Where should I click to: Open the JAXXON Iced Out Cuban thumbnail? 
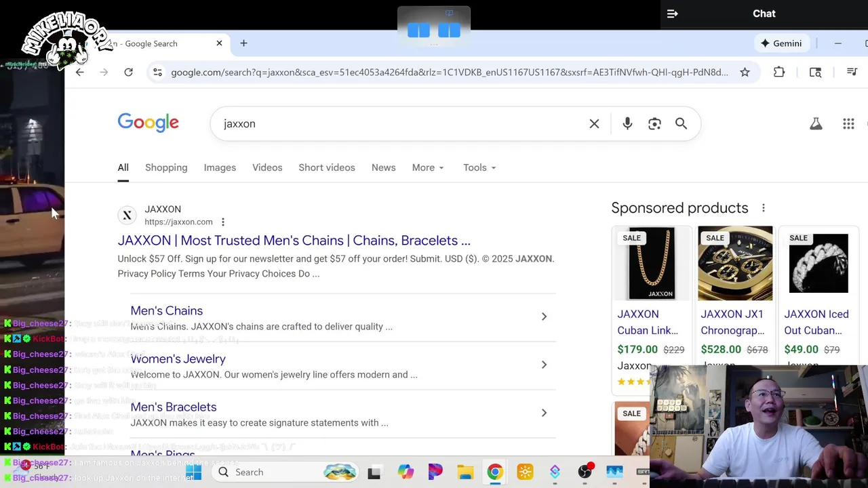[x=818, y=263]
